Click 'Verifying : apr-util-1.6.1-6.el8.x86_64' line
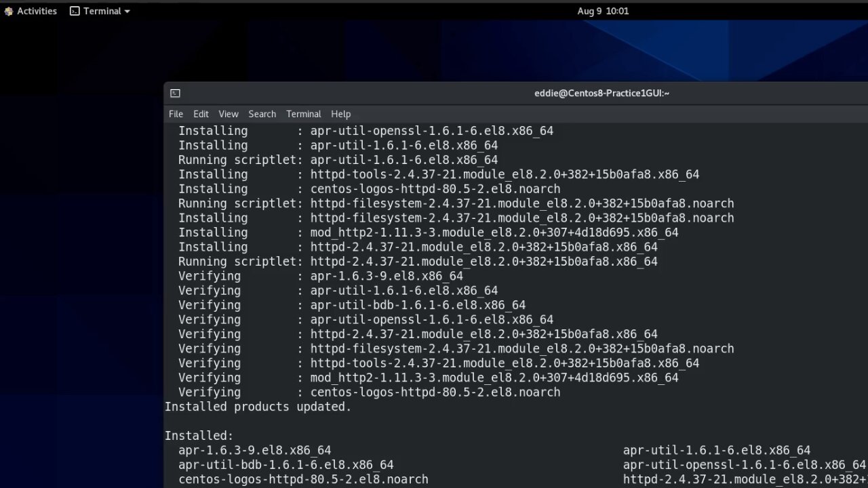Image resolution: width=868 pixels, height=488 pixels. click(338, 291)
